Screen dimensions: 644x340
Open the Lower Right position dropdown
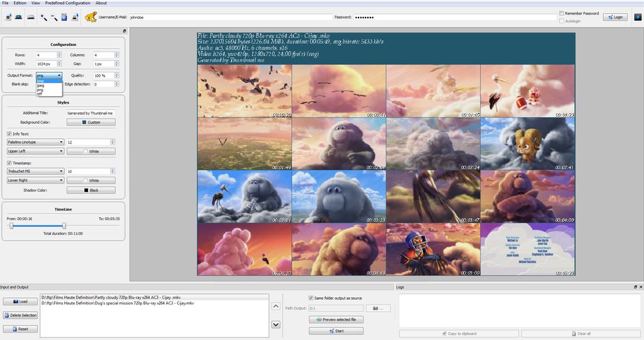(x=35, y=180)
